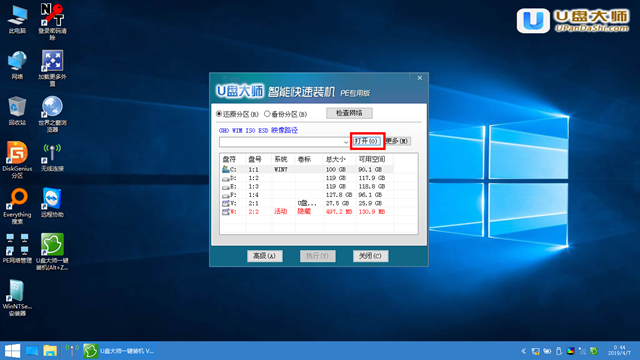The height and width of the screenshot is (360, 640).
Task: Open the PE network management icon
Action: [x=17, y=249]
